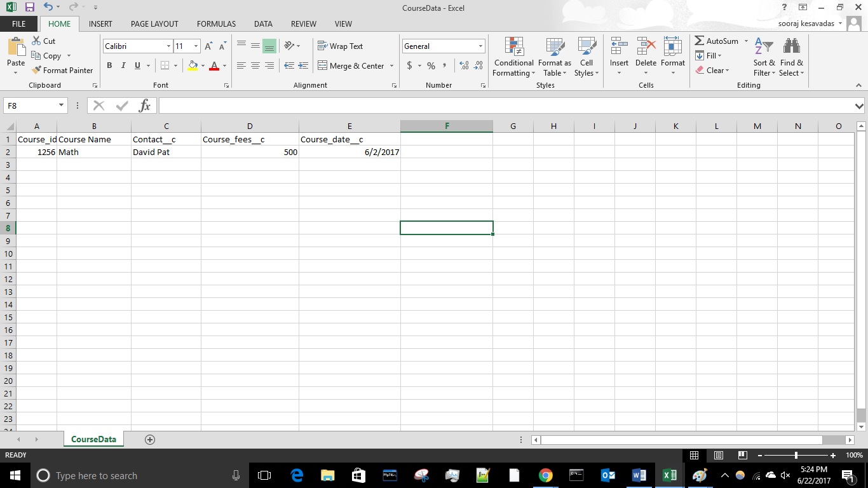Expand the General number format dropdown

(480, 46)
